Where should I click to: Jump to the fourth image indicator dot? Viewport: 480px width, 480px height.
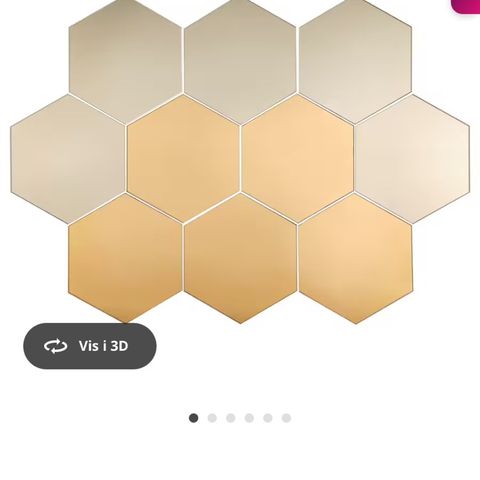(x=249, y=418)
